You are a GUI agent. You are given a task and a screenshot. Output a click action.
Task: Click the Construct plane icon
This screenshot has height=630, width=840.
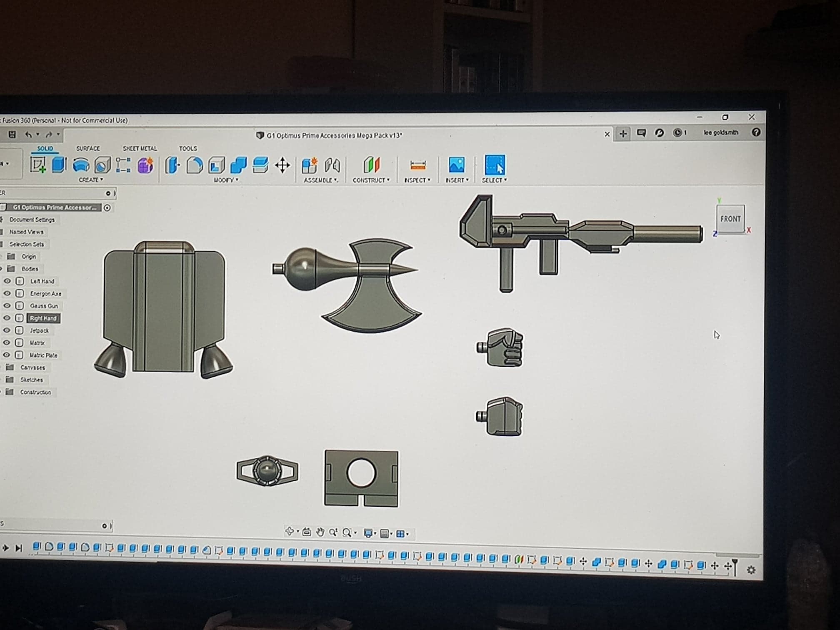372,165
